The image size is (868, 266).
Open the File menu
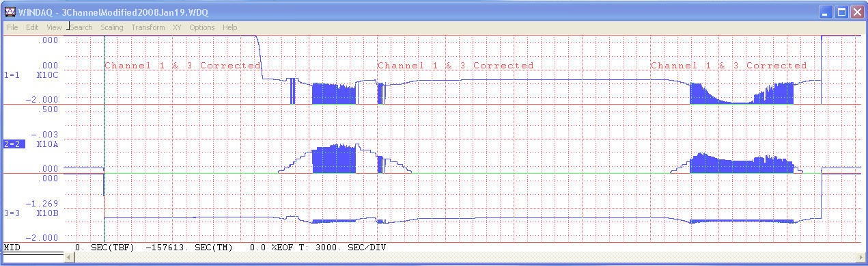(12, 27)
